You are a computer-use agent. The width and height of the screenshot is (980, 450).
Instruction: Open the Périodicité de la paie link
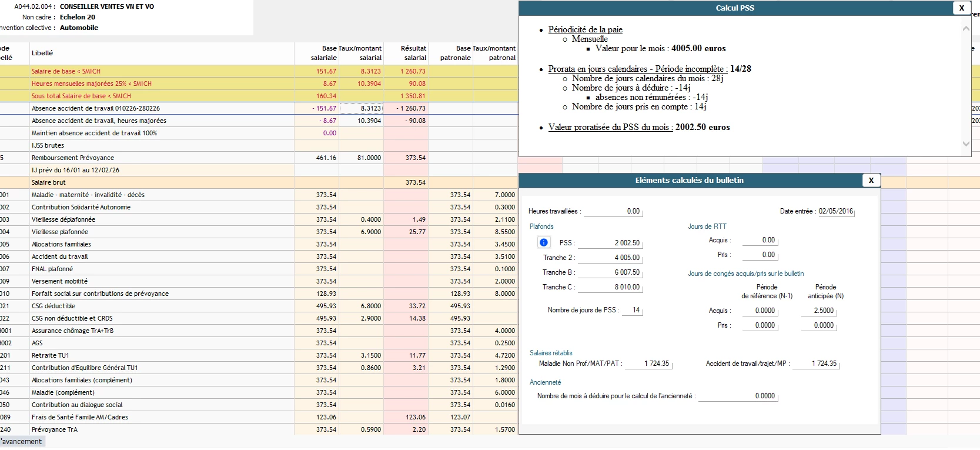(585, 29)
